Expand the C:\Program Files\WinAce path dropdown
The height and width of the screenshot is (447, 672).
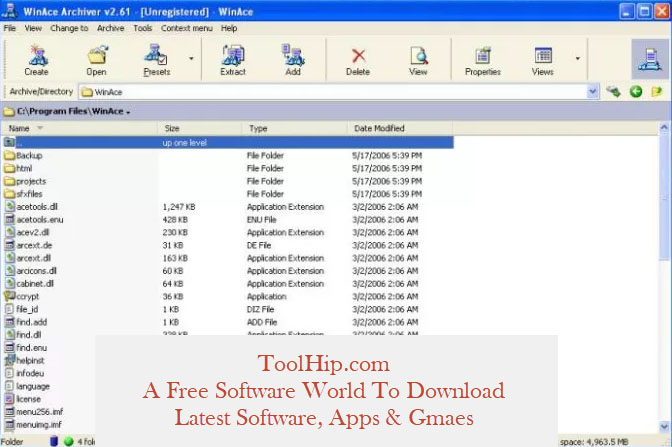pyautogui.click(x=128, y=112)
